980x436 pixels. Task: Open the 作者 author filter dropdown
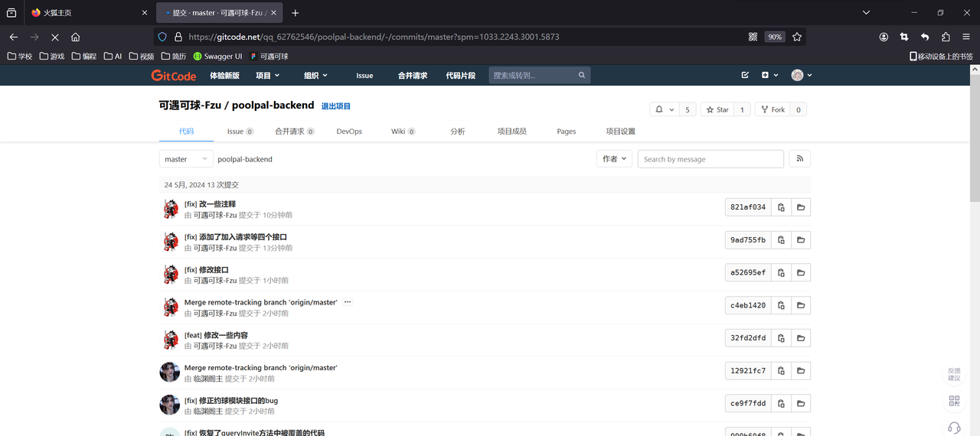point(615,159)
